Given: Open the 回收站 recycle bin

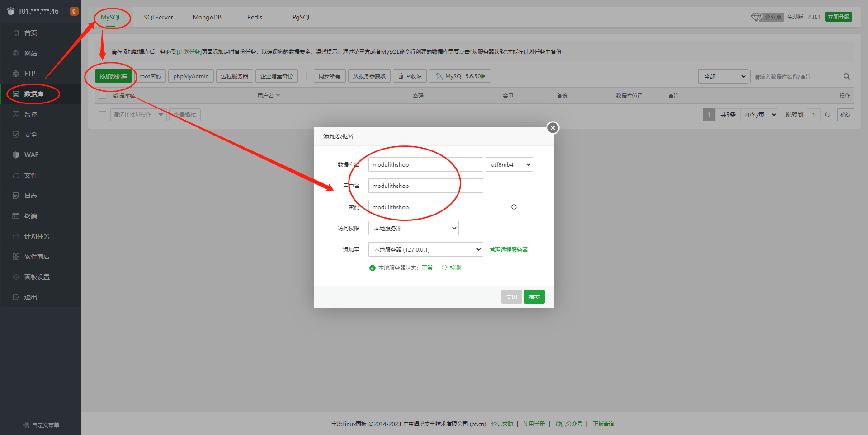Looking at the screenshot, I should (x=410, y=76).
